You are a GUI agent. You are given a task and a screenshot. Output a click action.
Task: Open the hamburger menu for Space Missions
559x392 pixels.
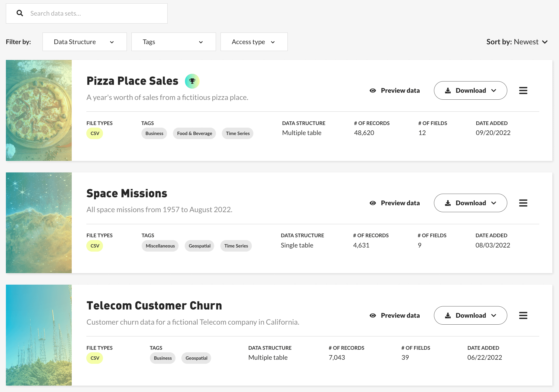(x=523, y=203)
